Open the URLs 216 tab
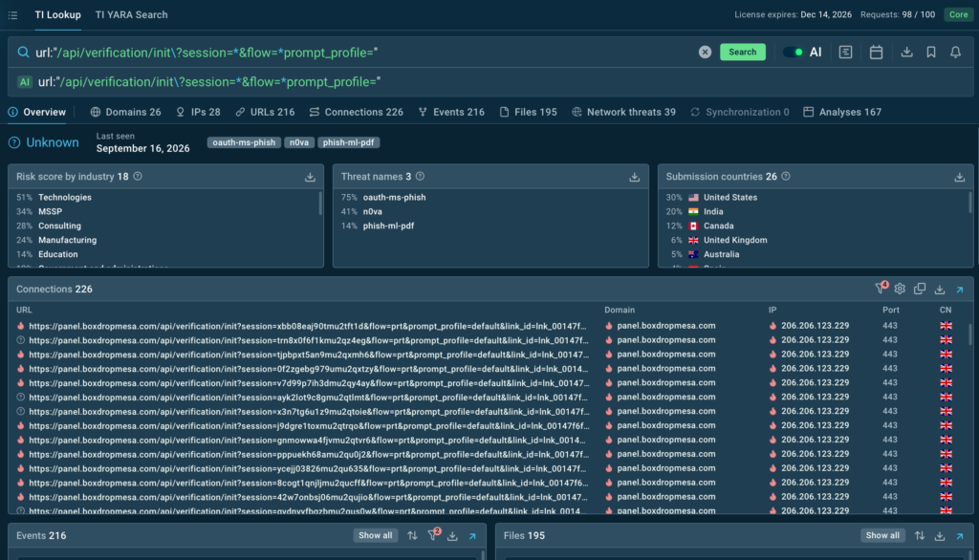 (265, 113)
